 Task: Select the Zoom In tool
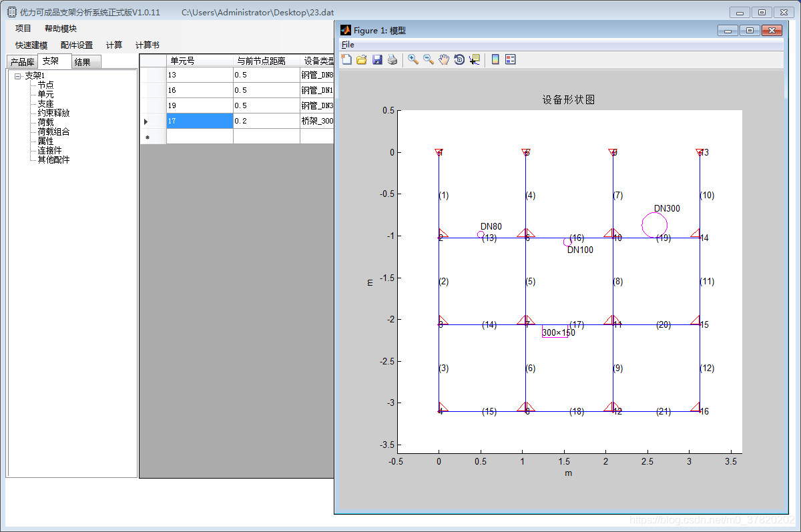click(x=413, y=59)
